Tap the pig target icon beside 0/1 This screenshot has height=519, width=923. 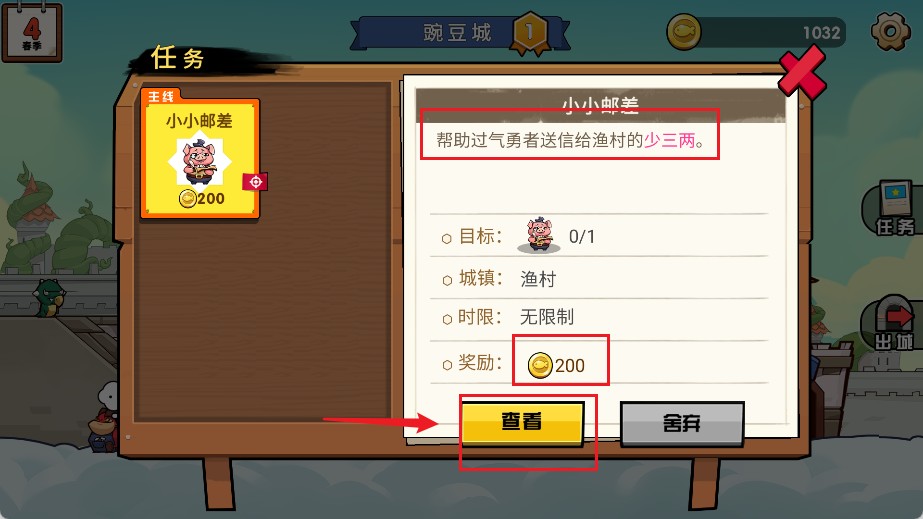[539, 235]
